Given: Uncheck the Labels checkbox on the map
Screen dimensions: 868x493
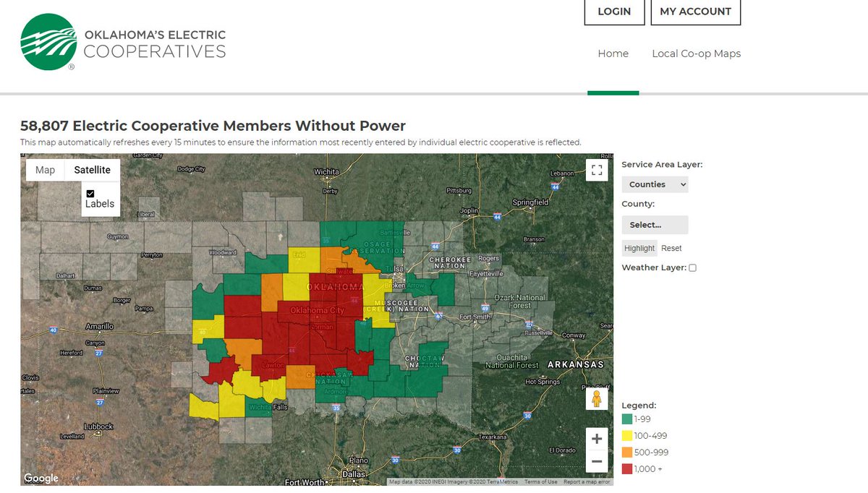Looking at the screenshot, I should (90, 193).
